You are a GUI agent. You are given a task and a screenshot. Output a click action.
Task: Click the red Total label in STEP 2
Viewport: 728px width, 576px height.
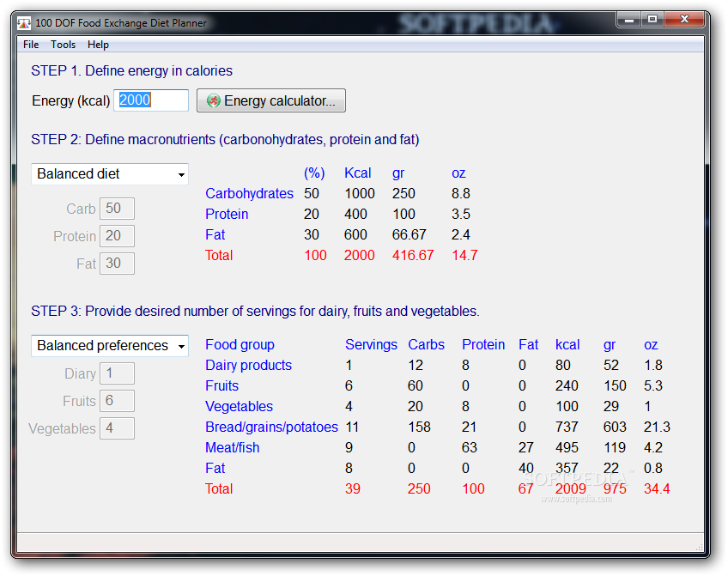click(219, 255)
